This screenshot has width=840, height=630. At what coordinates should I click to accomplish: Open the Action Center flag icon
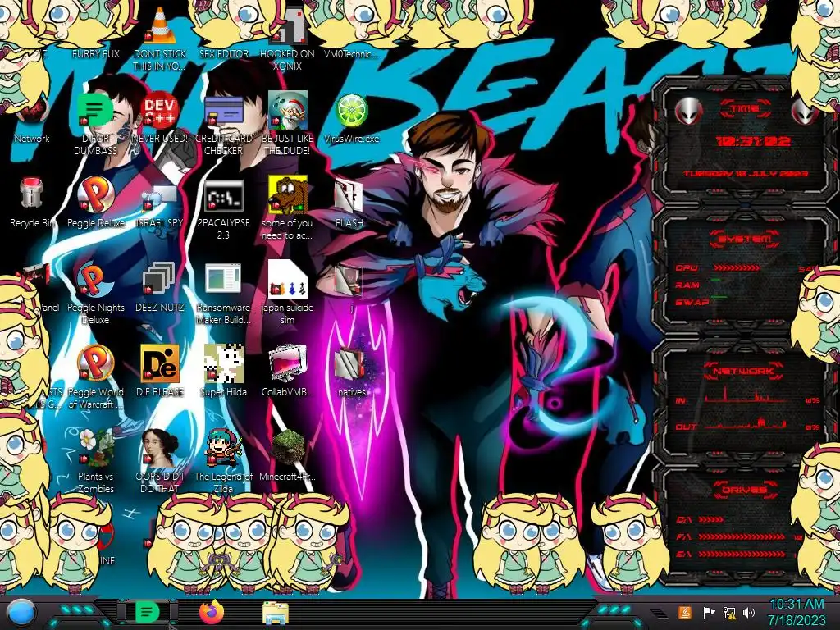[709, 612]
